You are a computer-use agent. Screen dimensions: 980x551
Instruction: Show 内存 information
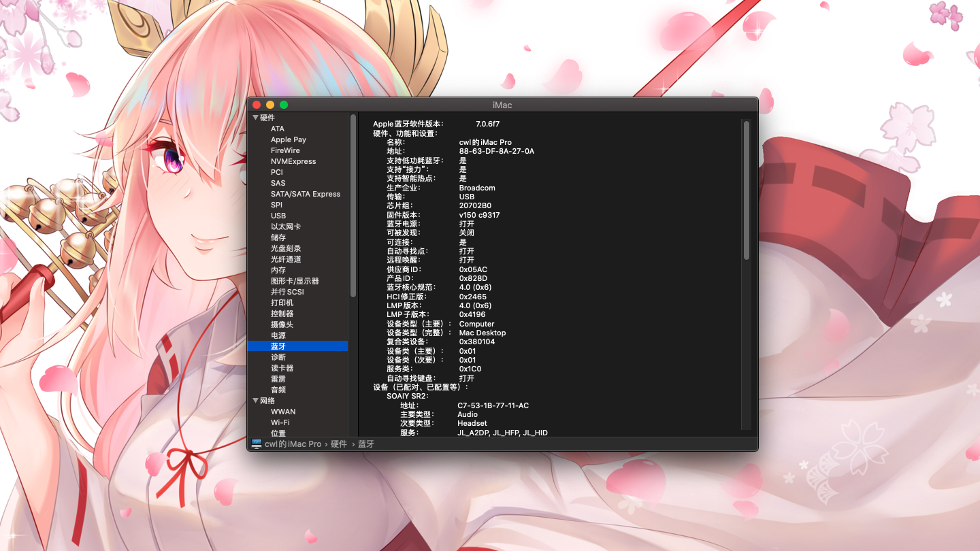(x=278, y=270)
